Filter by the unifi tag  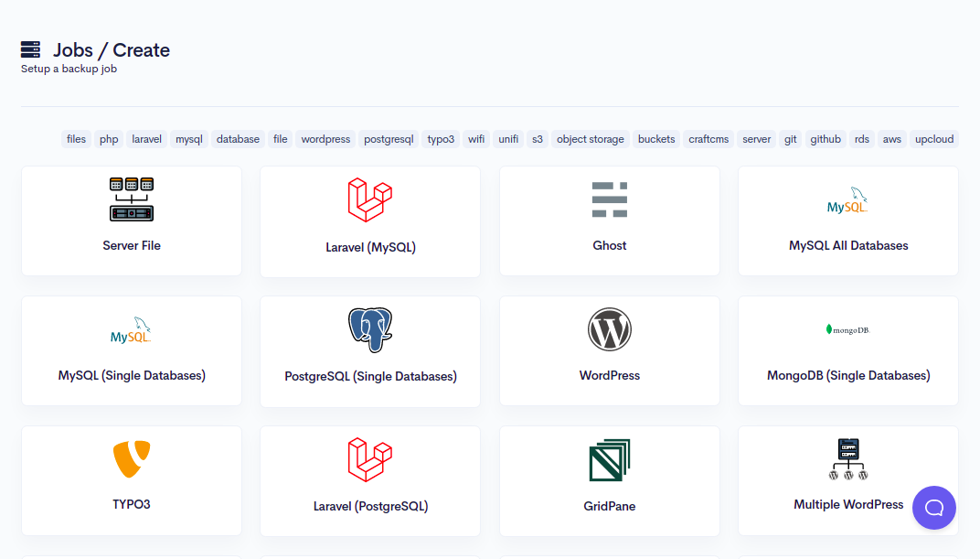508,139
